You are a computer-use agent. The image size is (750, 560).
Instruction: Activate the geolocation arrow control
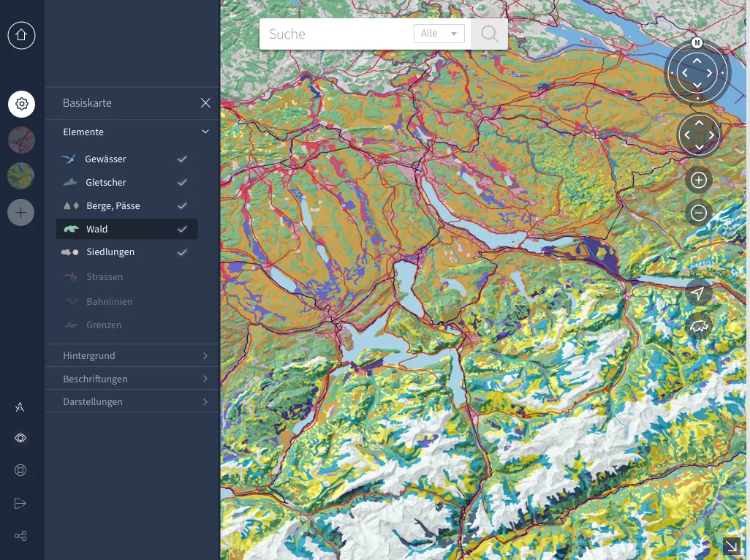[x=699, y=292]
